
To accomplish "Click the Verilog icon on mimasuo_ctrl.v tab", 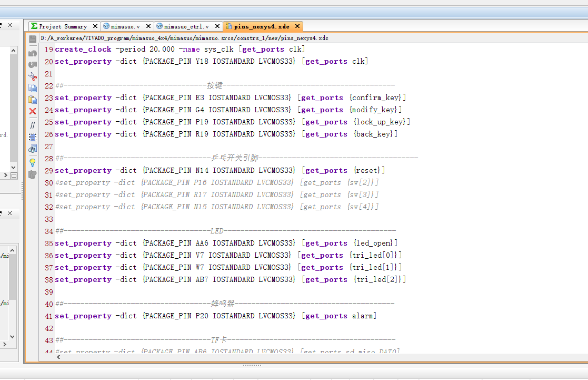I will (x=160, y=26).
